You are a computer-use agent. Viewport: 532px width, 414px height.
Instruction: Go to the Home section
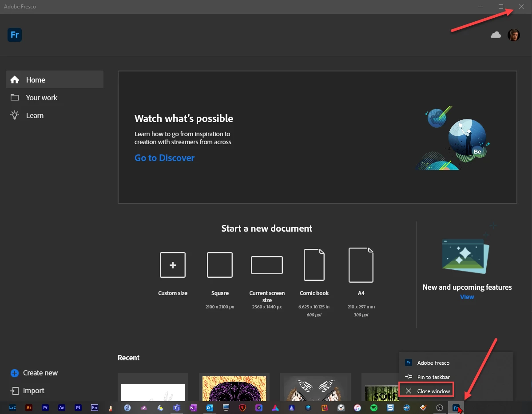(x=55, y=80)
